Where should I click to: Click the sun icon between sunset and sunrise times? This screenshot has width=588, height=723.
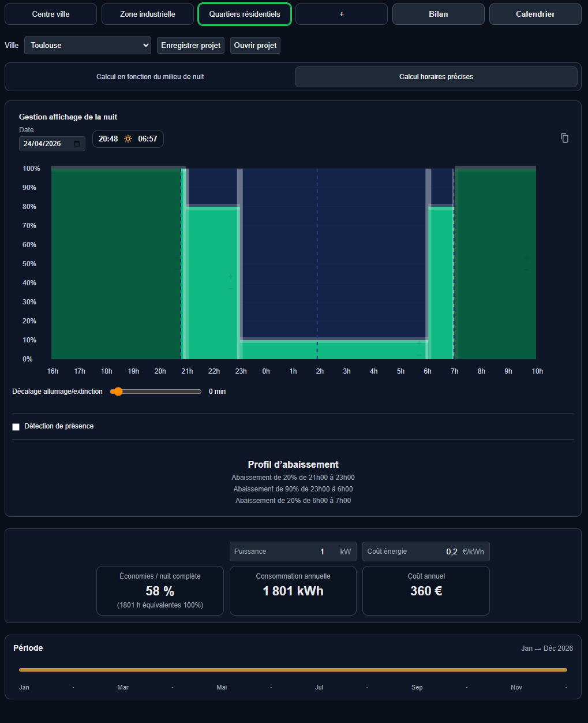point(128,139)
